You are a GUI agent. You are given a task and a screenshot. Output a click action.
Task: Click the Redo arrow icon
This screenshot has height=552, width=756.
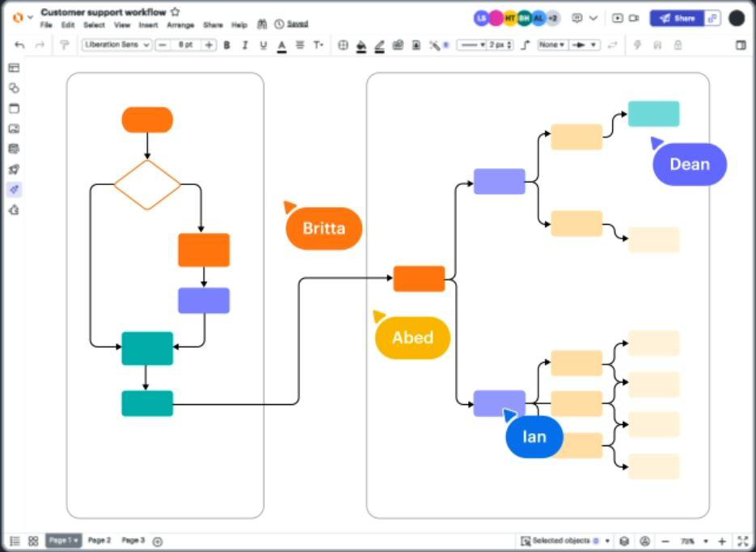coord(40,44)
